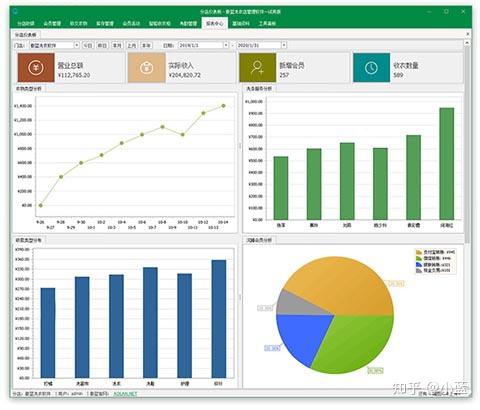This screenshot has height=410, width=480.
Task: Click the 本年 quick date button
Action: pyautogui.click(x=146, y=45)
